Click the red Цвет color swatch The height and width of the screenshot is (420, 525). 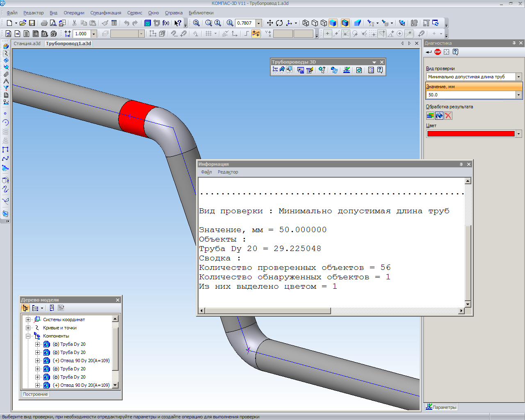(470, 134)
